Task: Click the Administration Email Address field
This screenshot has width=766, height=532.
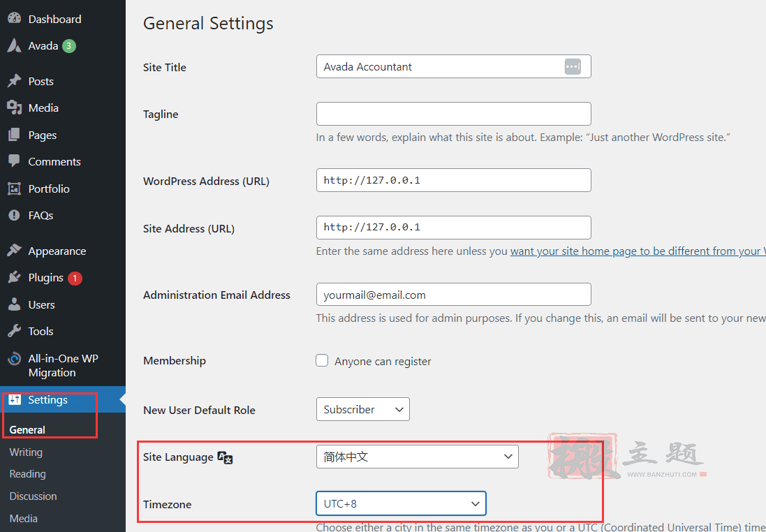Action: [453, 294]
